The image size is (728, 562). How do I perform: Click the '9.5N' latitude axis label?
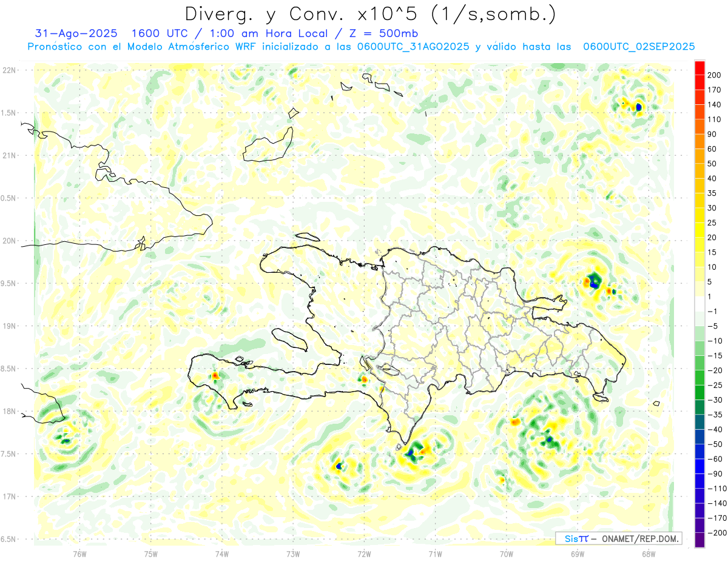pos(9,283)
